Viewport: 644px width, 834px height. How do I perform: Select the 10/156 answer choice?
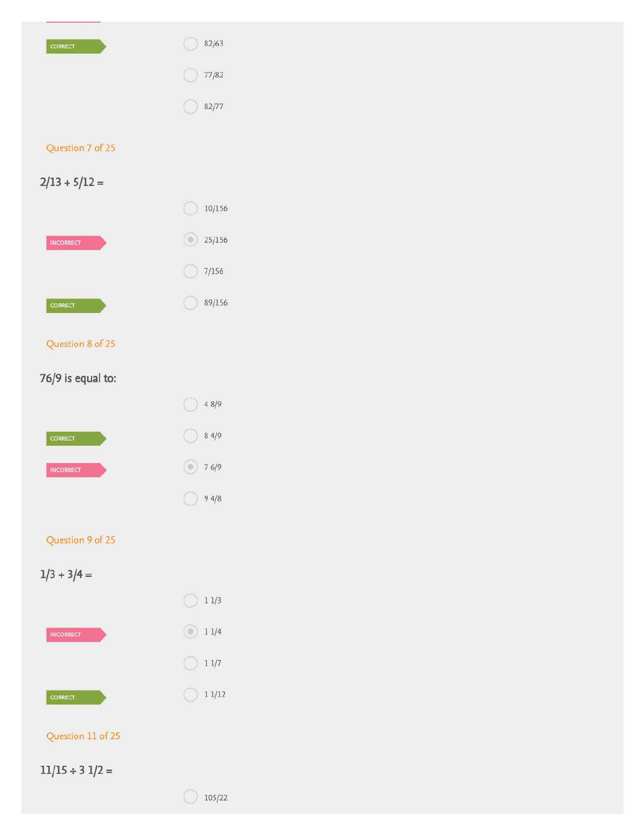[190, 208]
